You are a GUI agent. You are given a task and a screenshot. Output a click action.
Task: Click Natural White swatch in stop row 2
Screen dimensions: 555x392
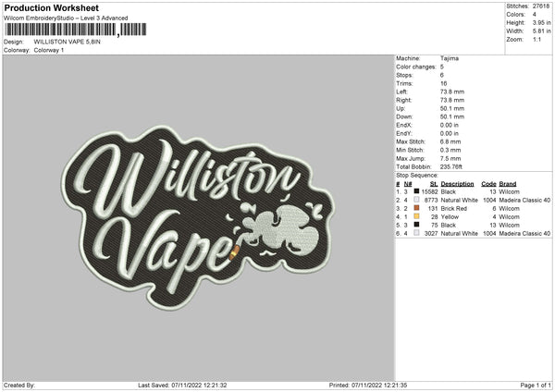[x=416, y=200]
